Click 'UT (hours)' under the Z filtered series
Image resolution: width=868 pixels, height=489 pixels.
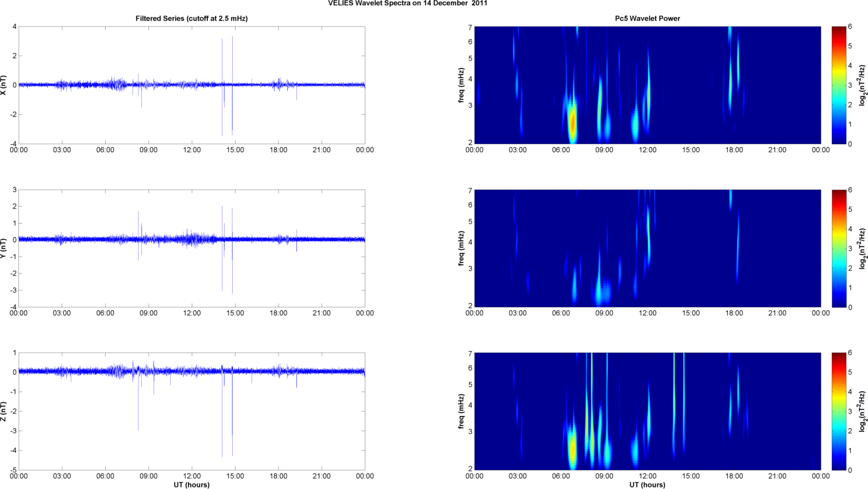(x=191, y=485)
